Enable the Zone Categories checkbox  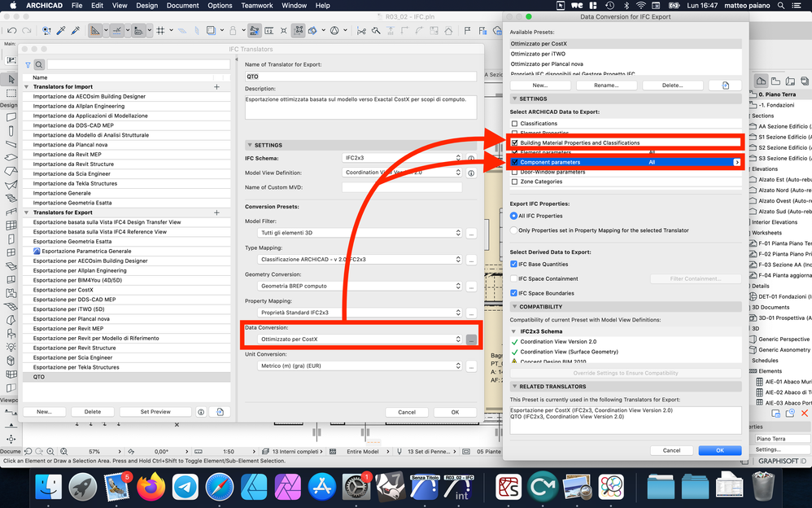pos(514,182)
